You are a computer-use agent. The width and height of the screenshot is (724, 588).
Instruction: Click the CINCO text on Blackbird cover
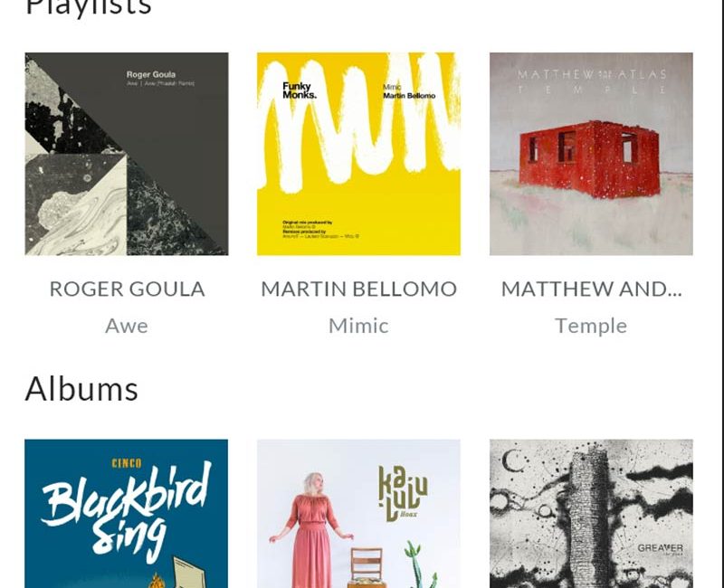(127, 463)
